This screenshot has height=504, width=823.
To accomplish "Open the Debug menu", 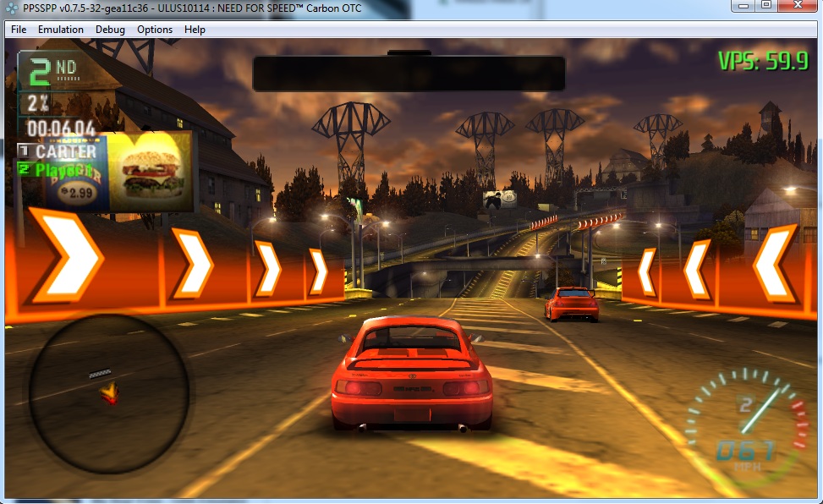I will click(110, 30).
